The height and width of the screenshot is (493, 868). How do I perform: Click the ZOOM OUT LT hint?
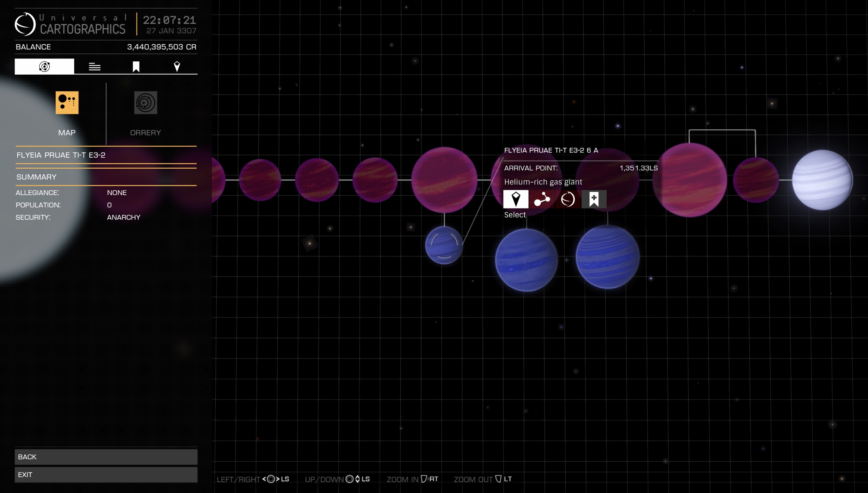[x=483, y=479]
